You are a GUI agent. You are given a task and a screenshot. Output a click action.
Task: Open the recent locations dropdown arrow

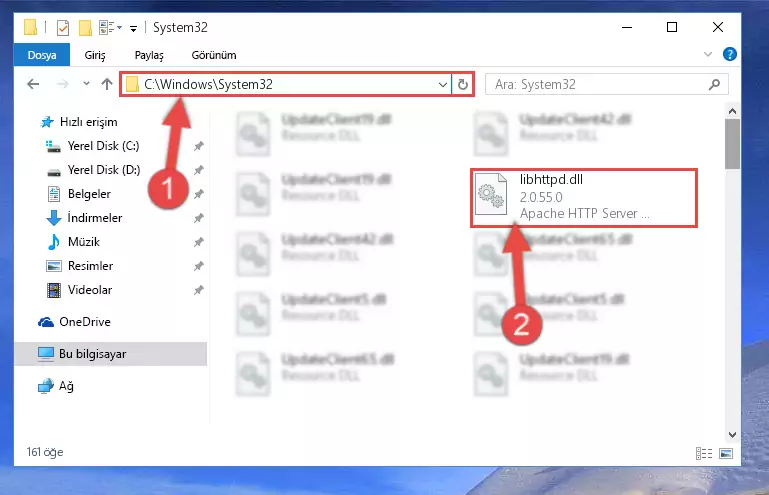tap(86, 84)
